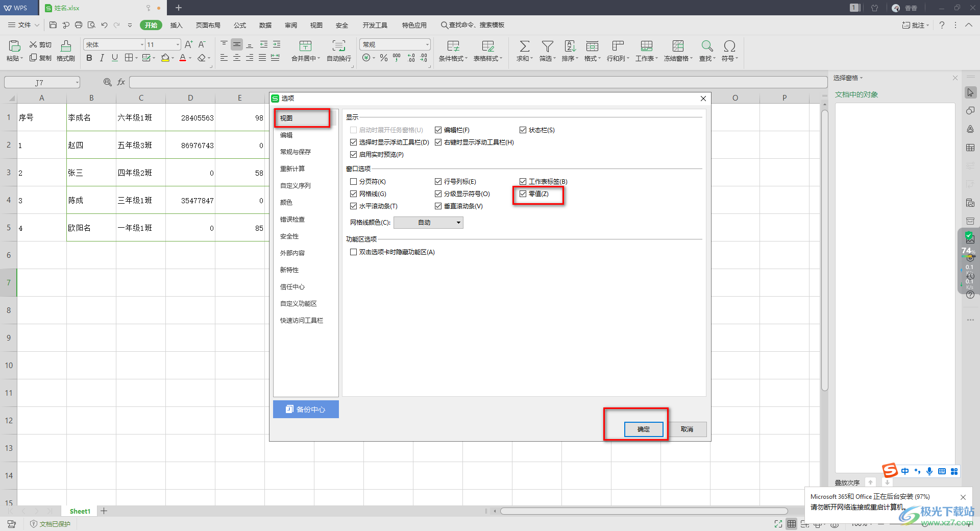Screen dimensions: 980x531
Task: Open the font size dropdown
Action: pos(178,45)
